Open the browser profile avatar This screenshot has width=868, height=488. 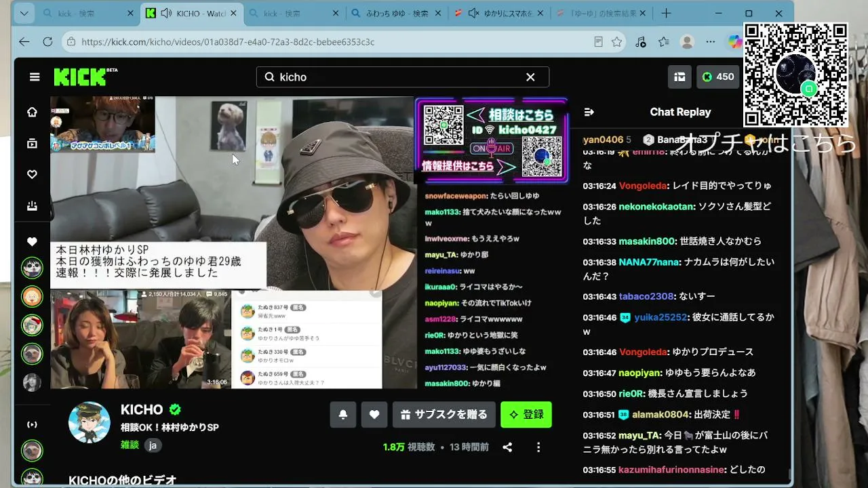pos(687,42)
